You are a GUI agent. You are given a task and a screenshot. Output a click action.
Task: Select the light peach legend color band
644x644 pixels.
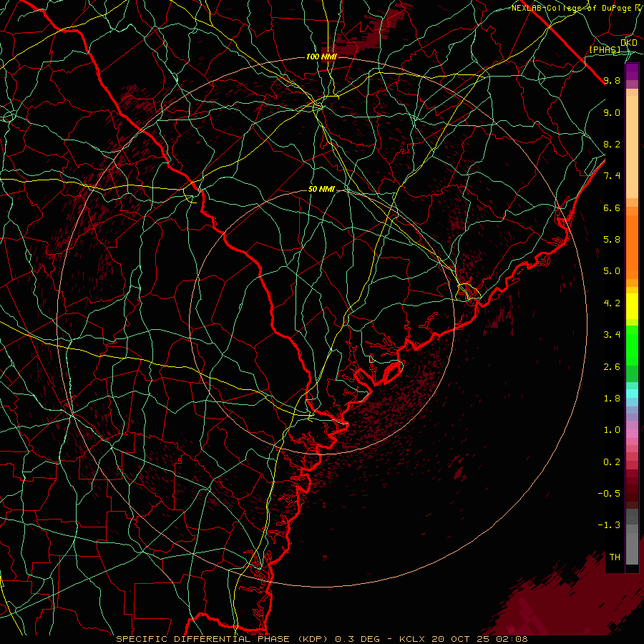(632, 147)
